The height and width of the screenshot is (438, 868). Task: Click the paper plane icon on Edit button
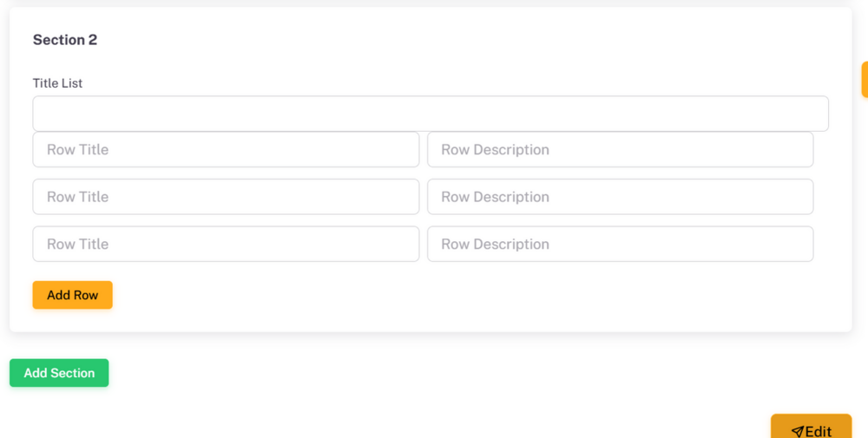[797, 431]
